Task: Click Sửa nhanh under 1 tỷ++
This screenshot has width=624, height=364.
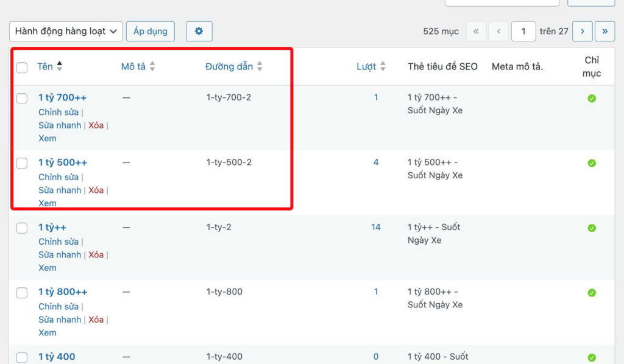Action: pos(60,254)
